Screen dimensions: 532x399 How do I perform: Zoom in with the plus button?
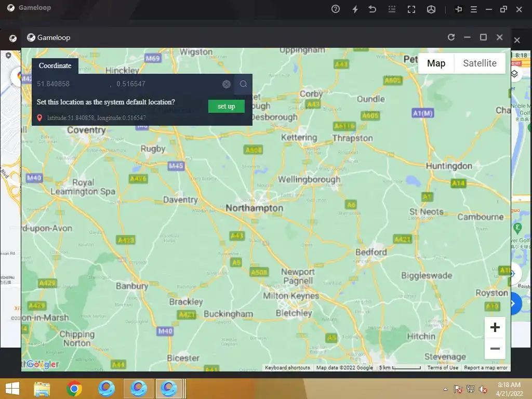pos(495,327)
